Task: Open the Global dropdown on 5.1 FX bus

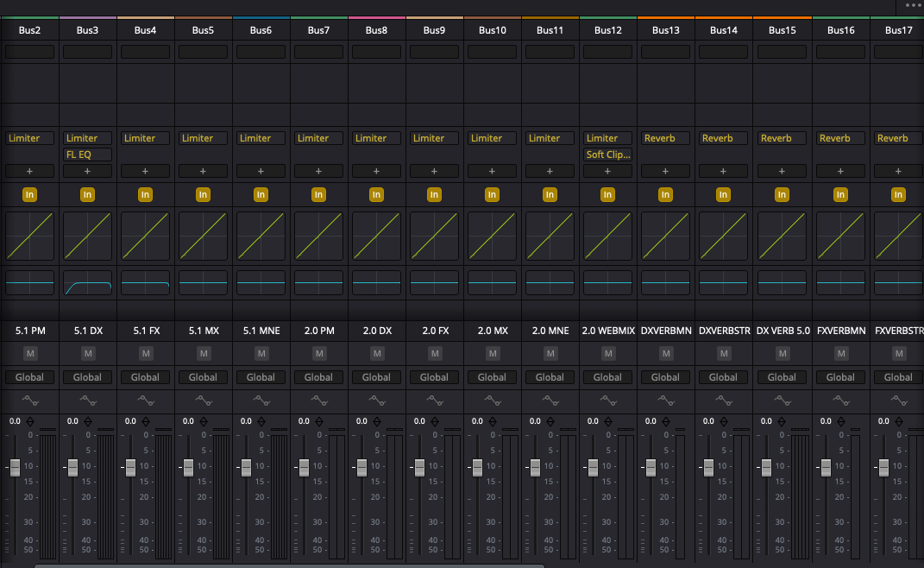Action: click(145, 377)
